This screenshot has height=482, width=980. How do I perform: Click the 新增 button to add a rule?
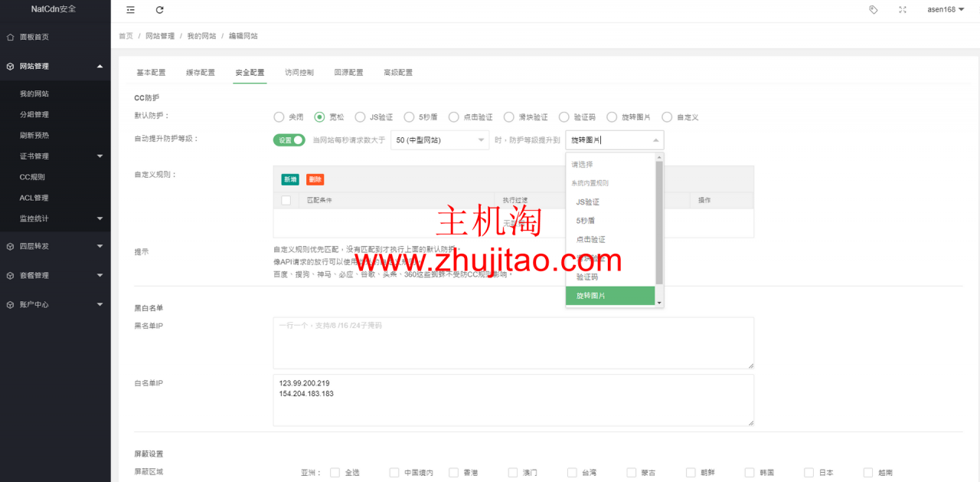(289, 178)
